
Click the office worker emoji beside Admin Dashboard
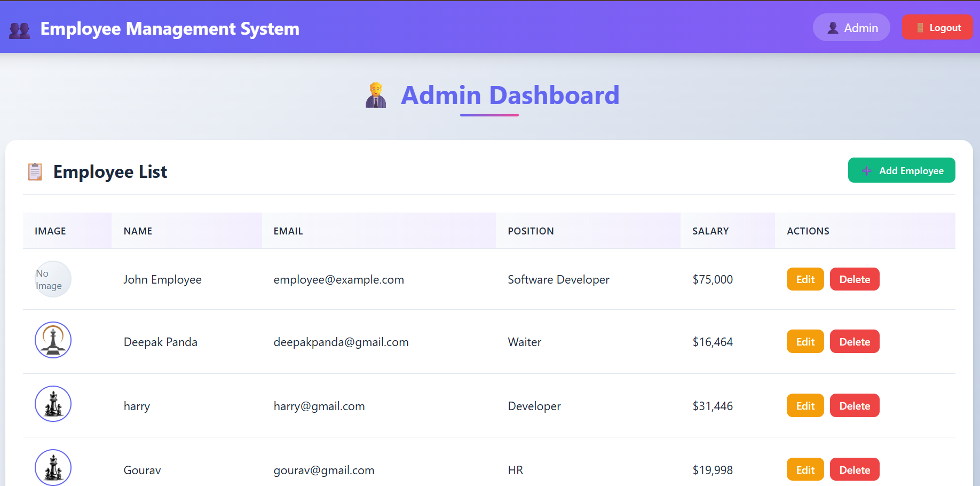[x=376, y=95]
